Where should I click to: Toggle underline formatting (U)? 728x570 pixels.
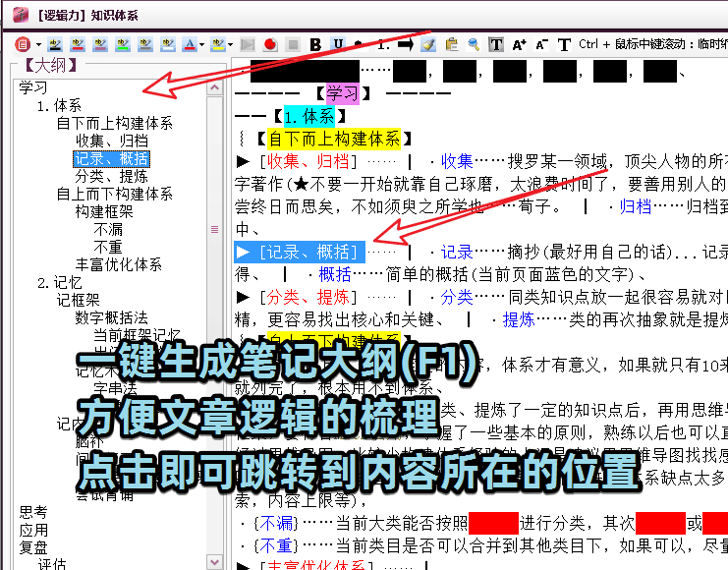click(x=339, y=44)
